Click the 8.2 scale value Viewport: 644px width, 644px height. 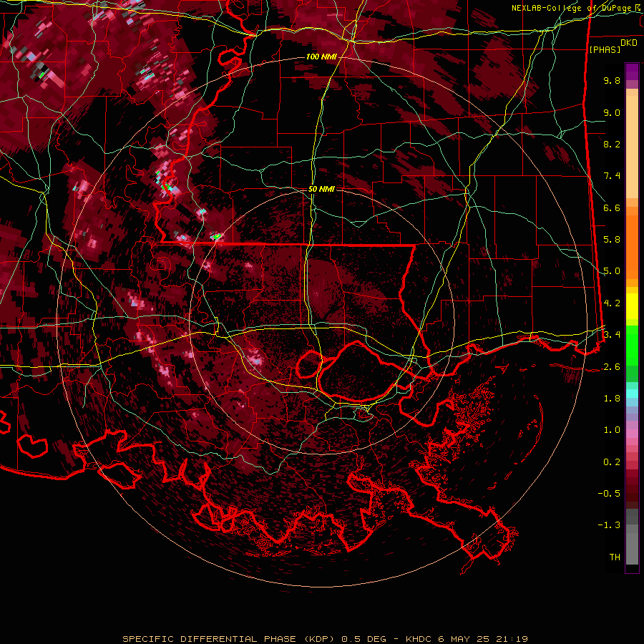click(x=612, y=144)
